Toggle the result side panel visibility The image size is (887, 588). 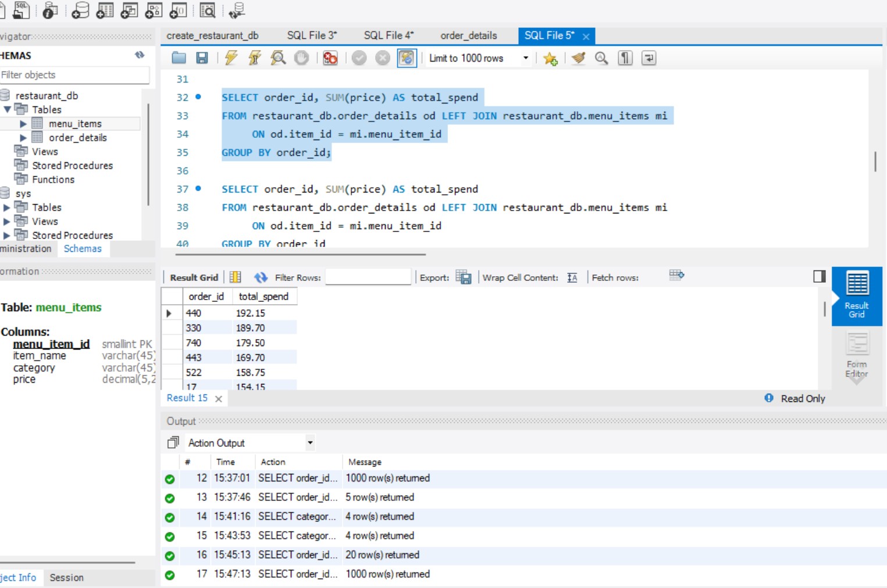pos(820,276)
